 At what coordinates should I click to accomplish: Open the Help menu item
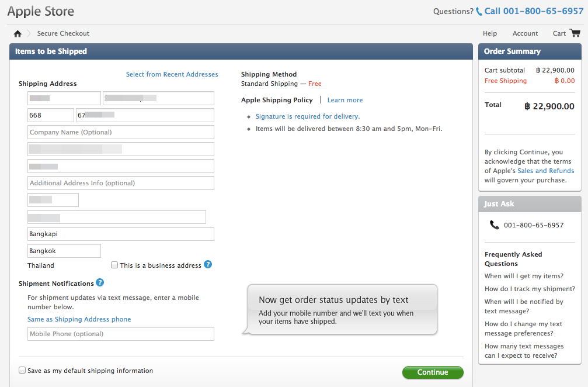click(490, 33)
